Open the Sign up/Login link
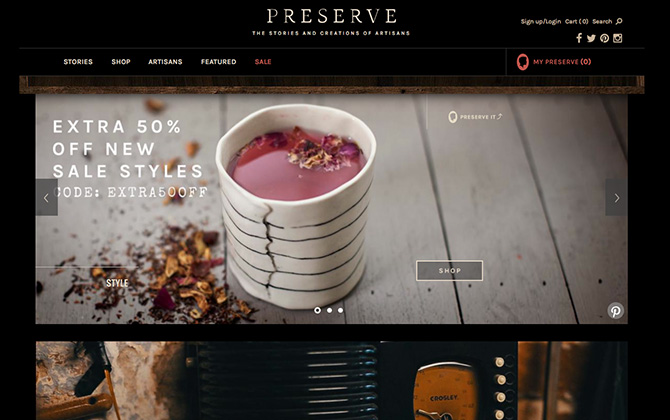The width and height of the screenshot is (670, 420). click(541, 21)
